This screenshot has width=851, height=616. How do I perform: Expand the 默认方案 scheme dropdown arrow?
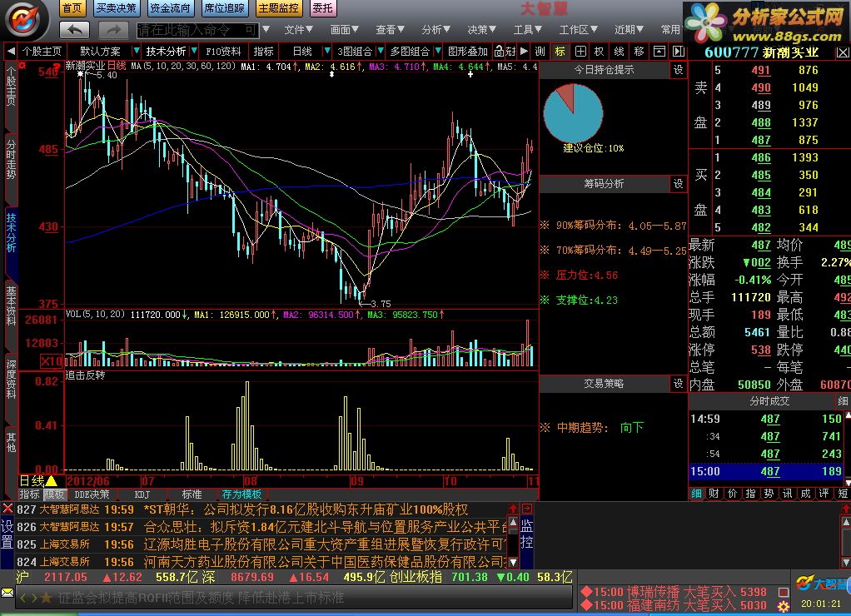point(136,51)
